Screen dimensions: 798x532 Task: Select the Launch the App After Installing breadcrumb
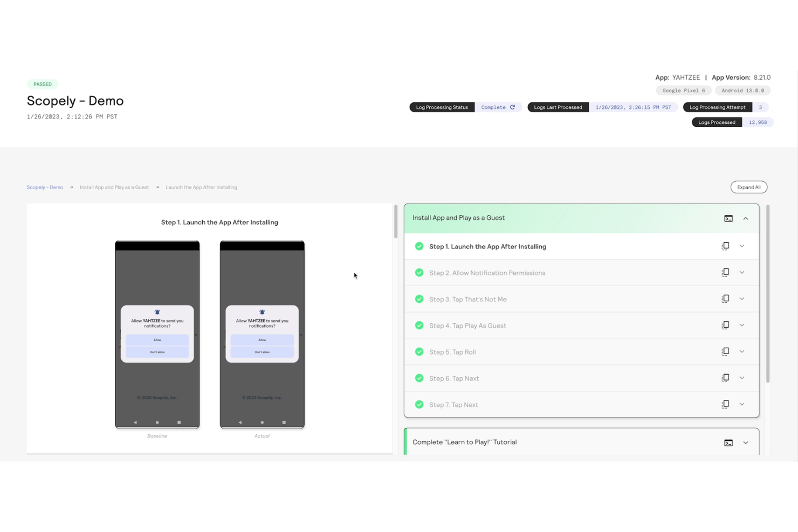point(201,187)
